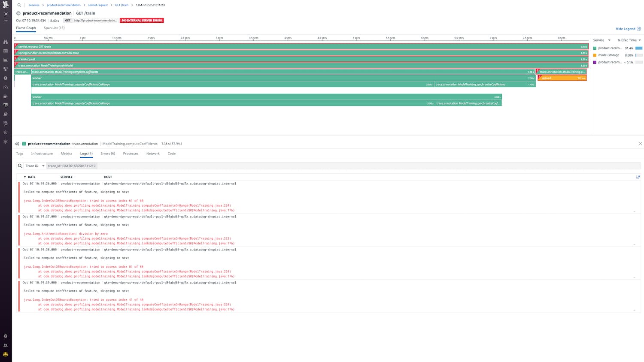Click the magnifying glass in the Trace ID search bar
The image size is (644, 362).
tap(19, 166)
